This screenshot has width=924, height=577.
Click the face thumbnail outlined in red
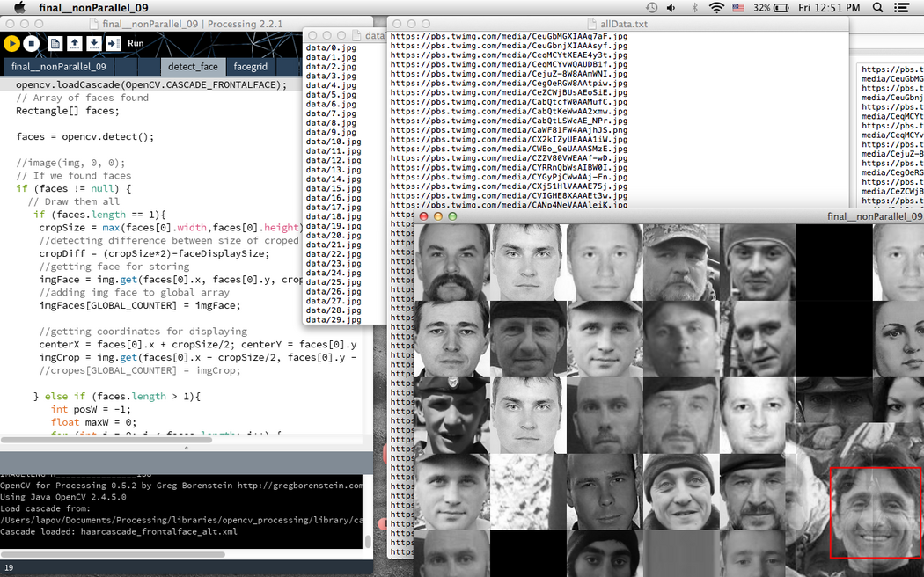876,513
